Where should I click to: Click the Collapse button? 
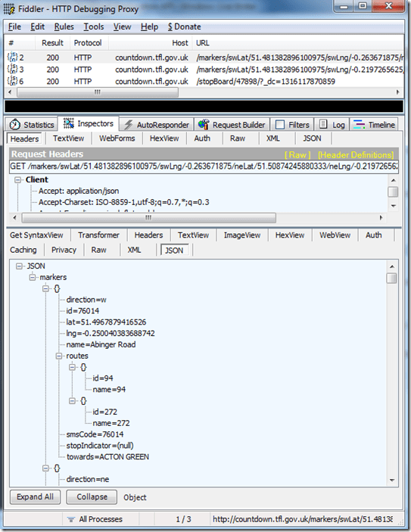pyautogui.click(x=92, y=497)
